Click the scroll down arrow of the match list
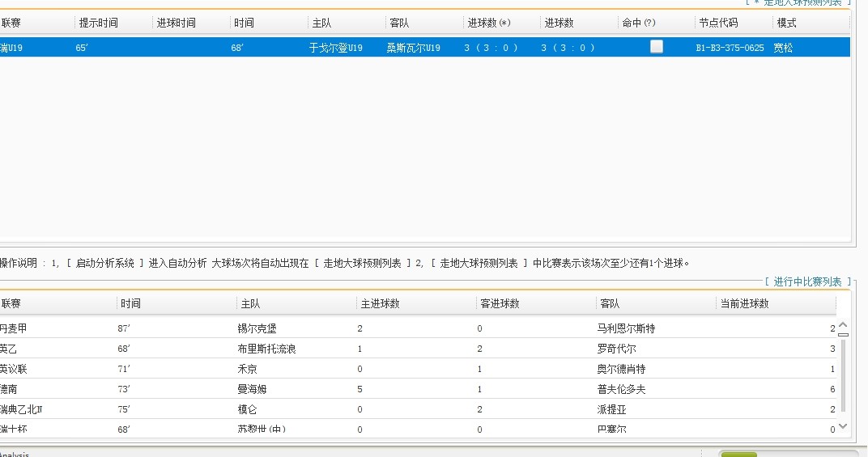 [x=843, y=426]
